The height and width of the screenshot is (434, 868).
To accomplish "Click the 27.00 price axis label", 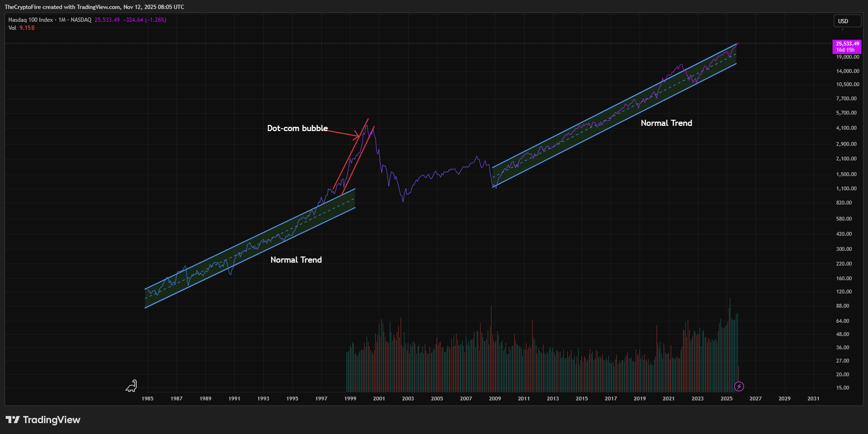I will [842, 361].
